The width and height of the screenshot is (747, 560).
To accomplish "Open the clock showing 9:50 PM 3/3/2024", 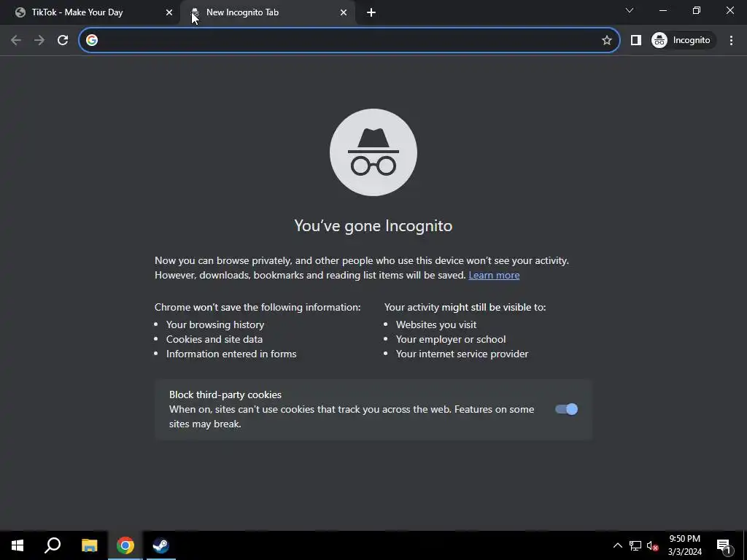I will pyautogui.click(x=684, y=545).
